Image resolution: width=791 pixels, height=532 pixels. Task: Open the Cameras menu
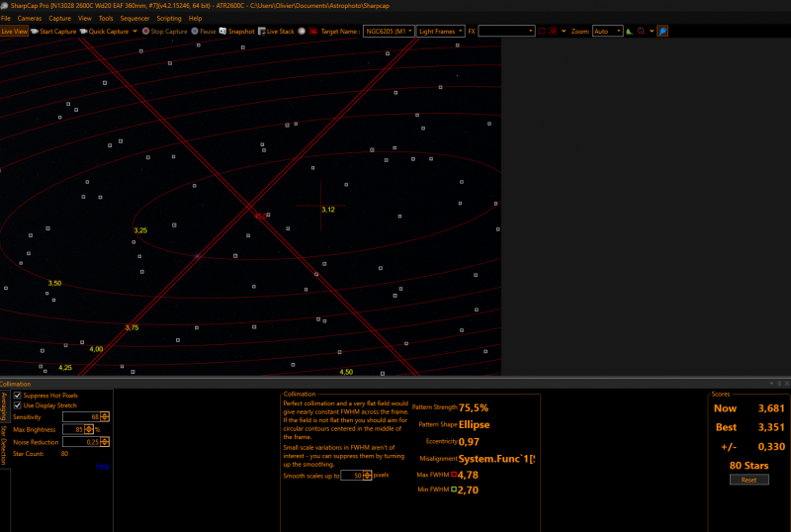coord(30,18)
